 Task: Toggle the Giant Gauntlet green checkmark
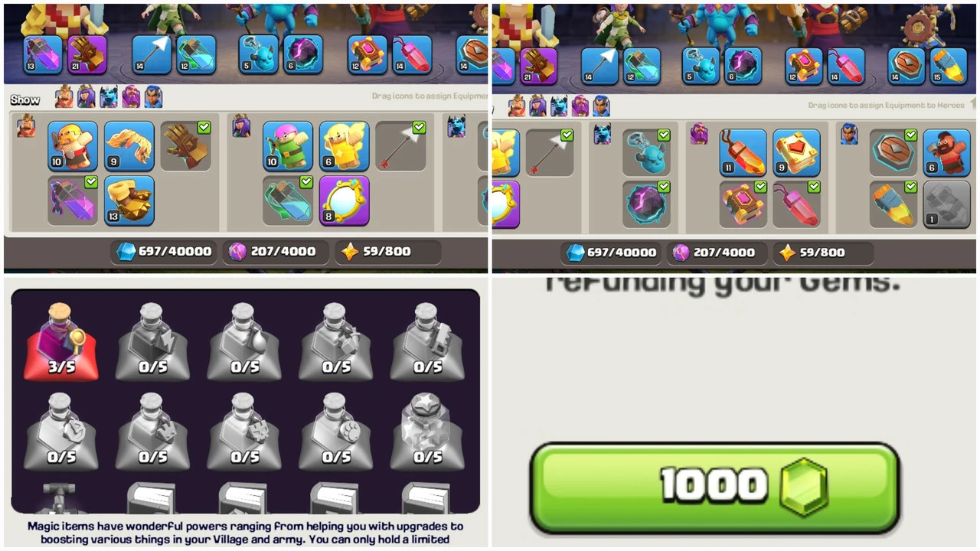pos(204,128)
